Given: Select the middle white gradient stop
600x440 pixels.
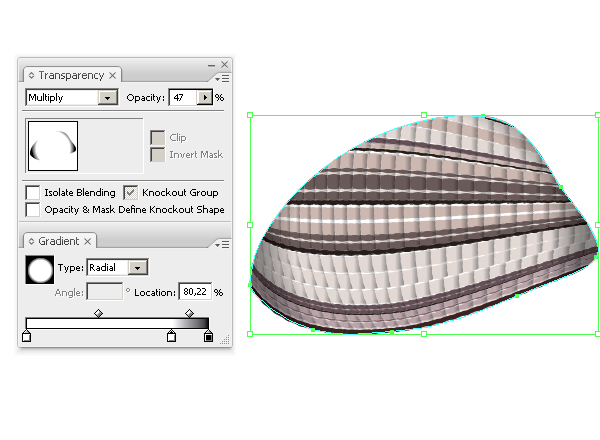Looking at the screenshot, I should (x=171, y=336).
